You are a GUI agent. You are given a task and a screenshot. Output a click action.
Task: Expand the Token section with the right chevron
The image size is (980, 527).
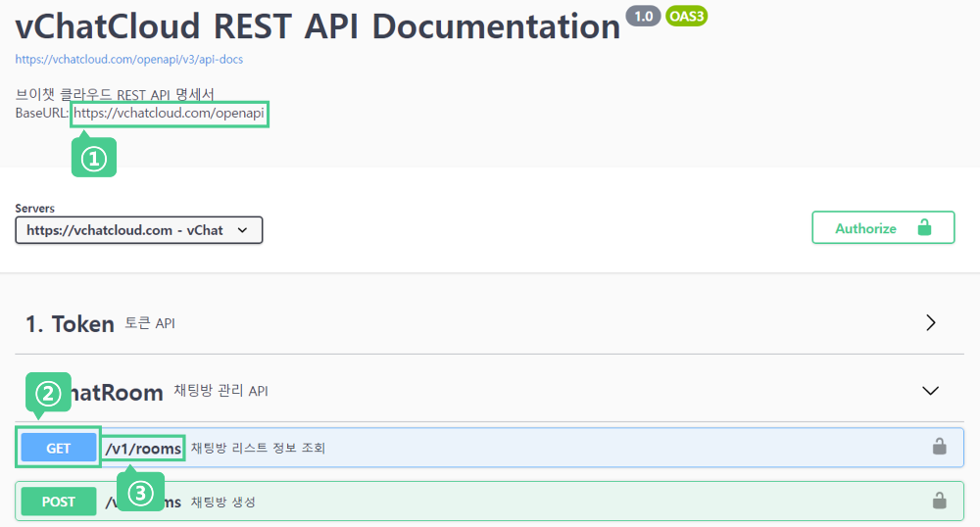[x=930, y=323]
